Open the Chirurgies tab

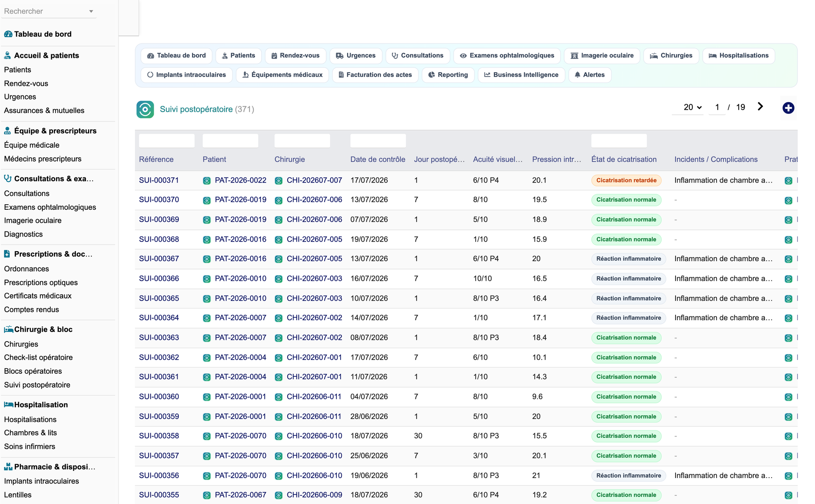[671, 56]
